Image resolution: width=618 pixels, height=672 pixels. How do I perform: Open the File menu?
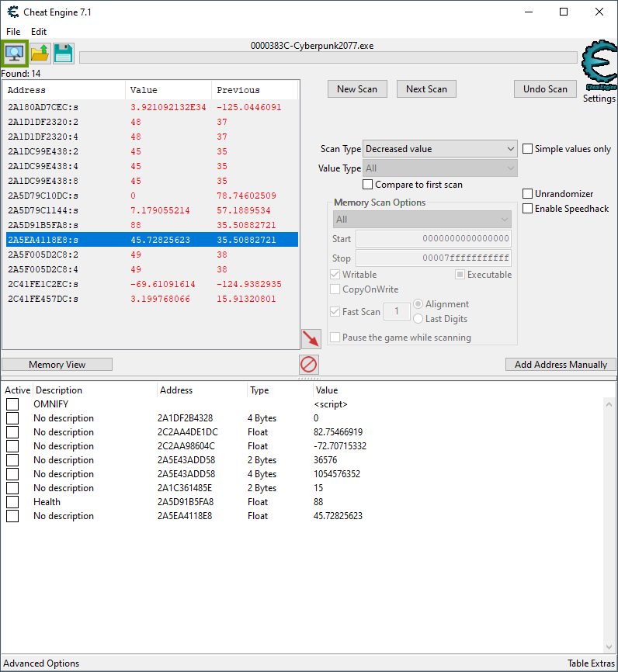[x=13, y=32]
